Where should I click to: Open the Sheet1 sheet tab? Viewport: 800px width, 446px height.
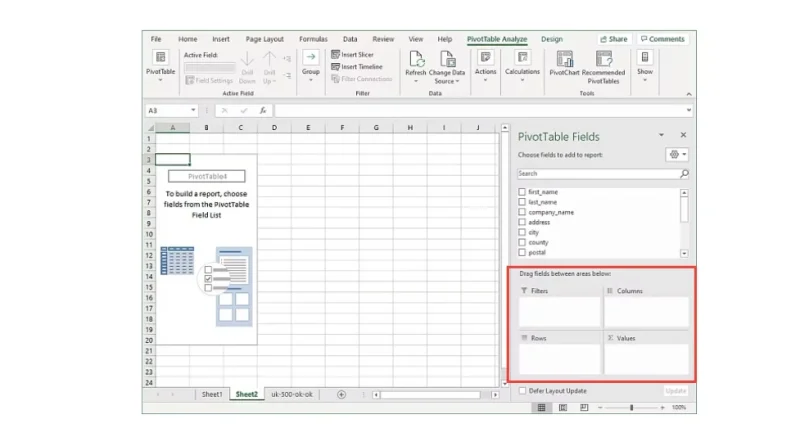(212, 394)
